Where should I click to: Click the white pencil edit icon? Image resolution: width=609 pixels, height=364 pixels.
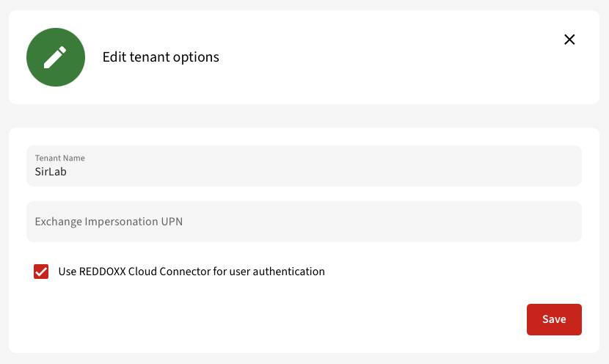pos(55,57)
